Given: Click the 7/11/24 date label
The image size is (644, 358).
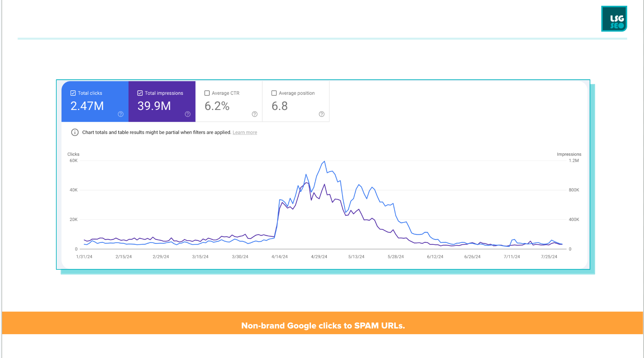Looking at the screenshot, I should tap(512, 257).
